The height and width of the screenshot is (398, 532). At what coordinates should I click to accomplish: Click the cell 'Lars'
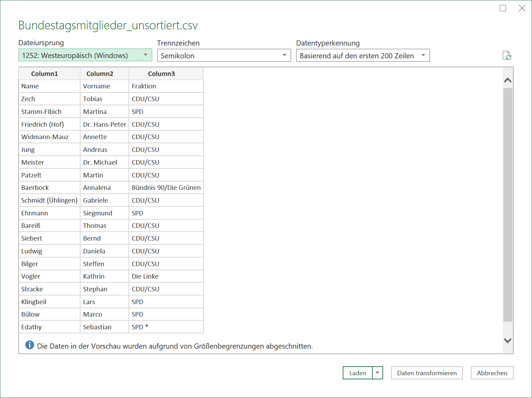[x=104, y=302]
